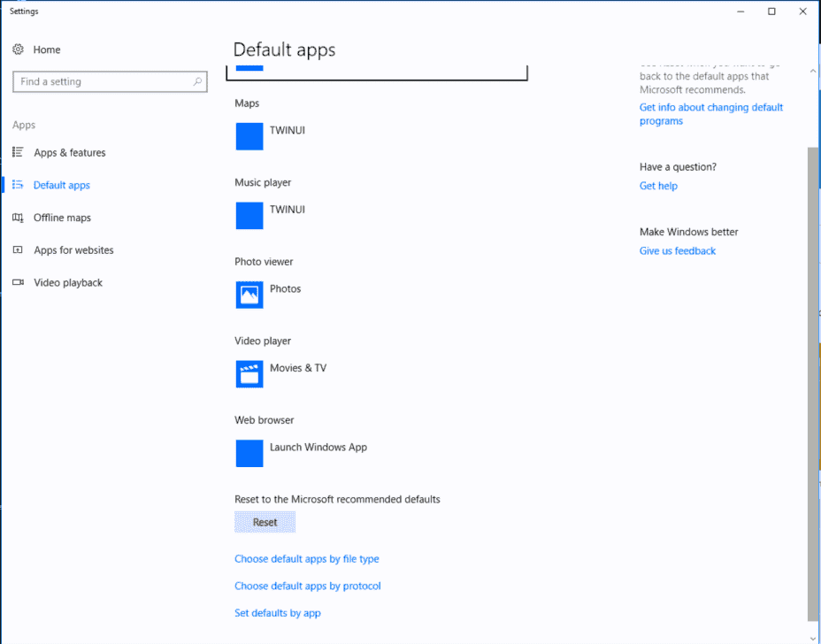
Task: Click the scrollbar up arrow
Action: [x=813, y=71]
